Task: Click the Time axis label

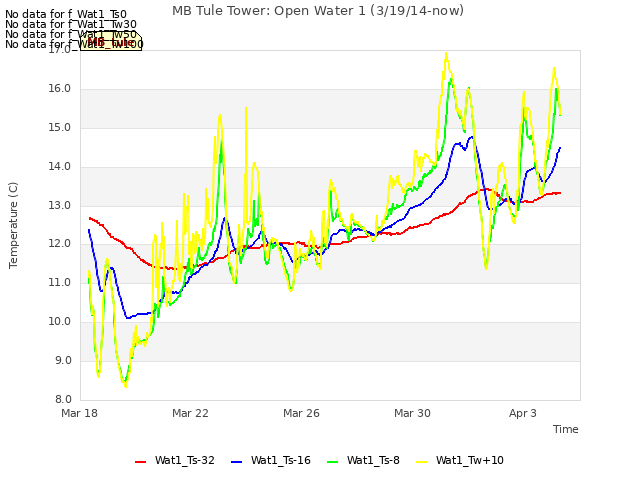Action: pos(565,429)
